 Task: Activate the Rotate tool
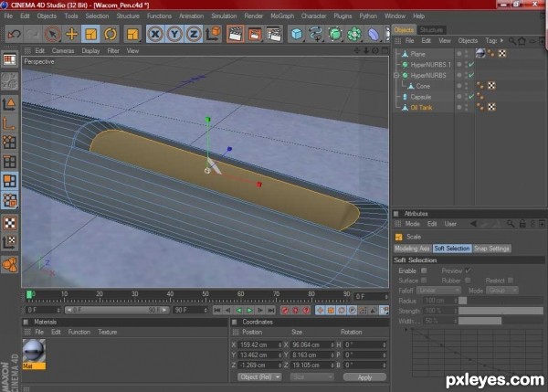point(111,35)
